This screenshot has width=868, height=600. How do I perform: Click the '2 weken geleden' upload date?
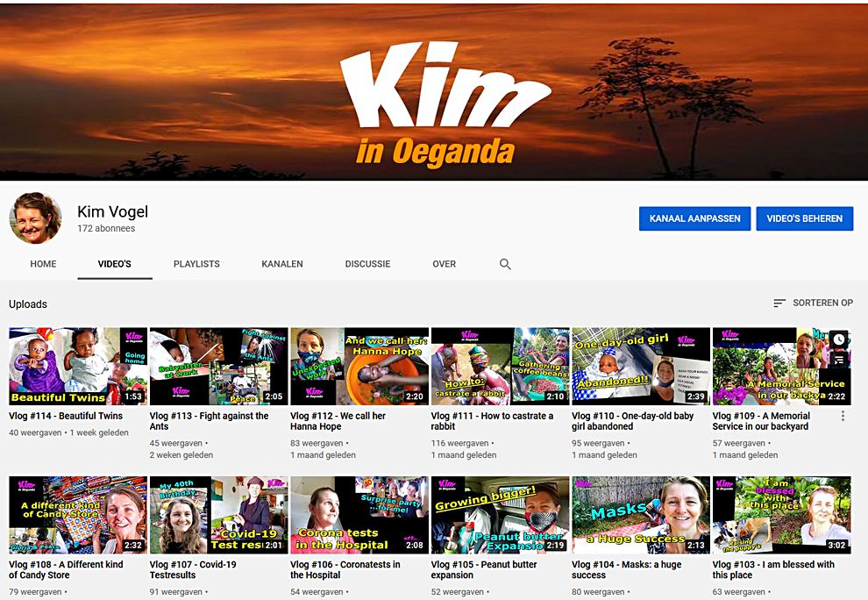pyautogui.click(x=181, y=455)
